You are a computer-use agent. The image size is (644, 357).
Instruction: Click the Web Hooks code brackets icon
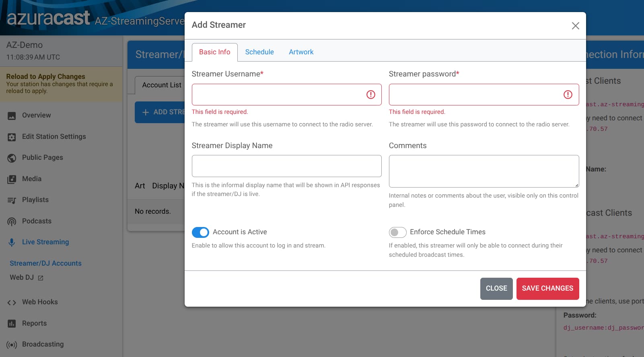12,303
